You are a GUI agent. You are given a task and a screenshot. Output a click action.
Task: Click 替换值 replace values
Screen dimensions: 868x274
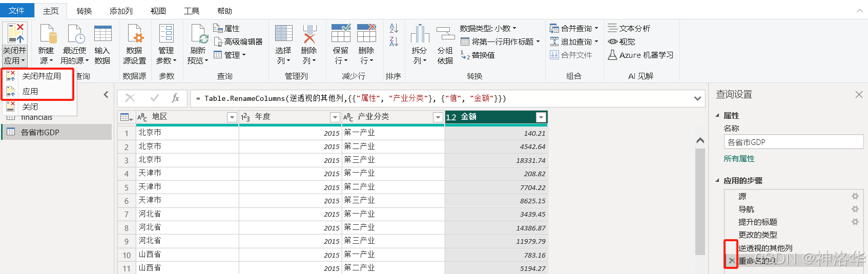(x=478, y=55)
